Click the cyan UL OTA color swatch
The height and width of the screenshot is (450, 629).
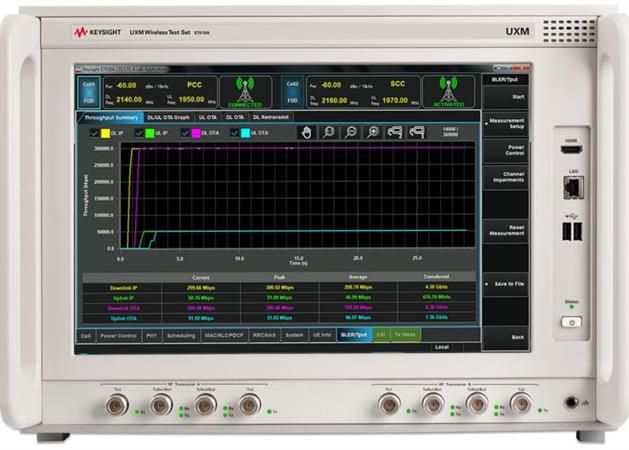point(246,133)
